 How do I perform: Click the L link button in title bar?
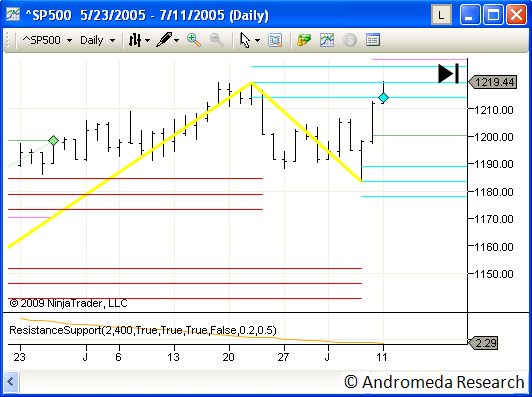(x=441, y=15)
